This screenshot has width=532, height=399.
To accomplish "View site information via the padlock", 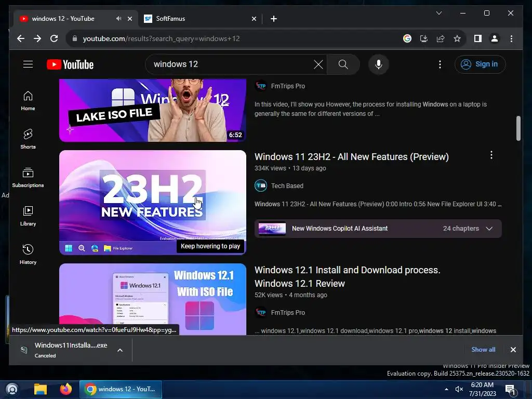I will (x=75, y=38).
